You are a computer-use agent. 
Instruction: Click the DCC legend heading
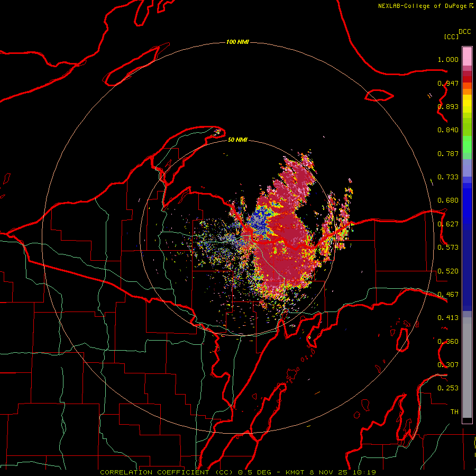tap(464, 32)
